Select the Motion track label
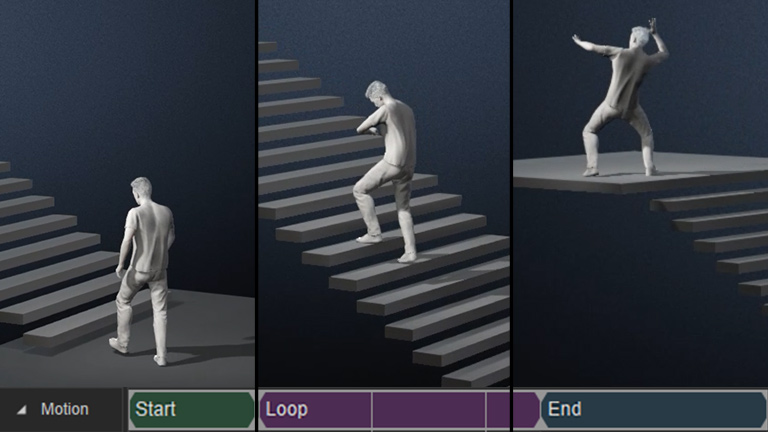 65,409
